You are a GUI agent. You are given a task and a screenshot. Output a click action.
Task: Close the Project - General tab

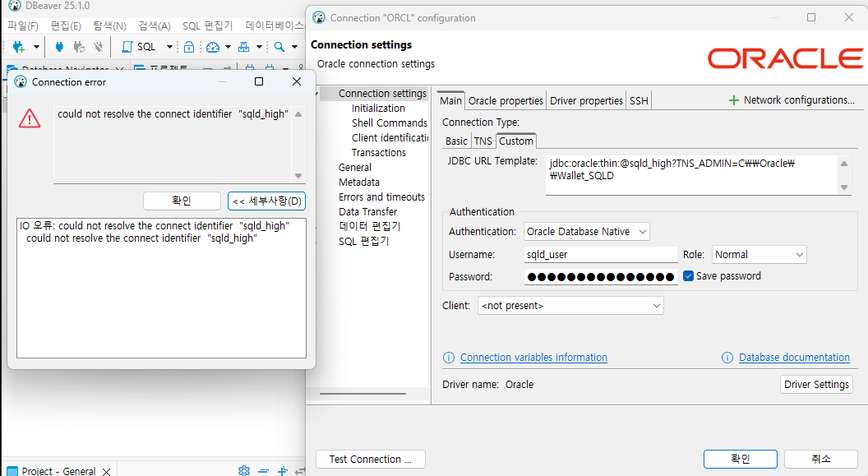tap(106, 472)
